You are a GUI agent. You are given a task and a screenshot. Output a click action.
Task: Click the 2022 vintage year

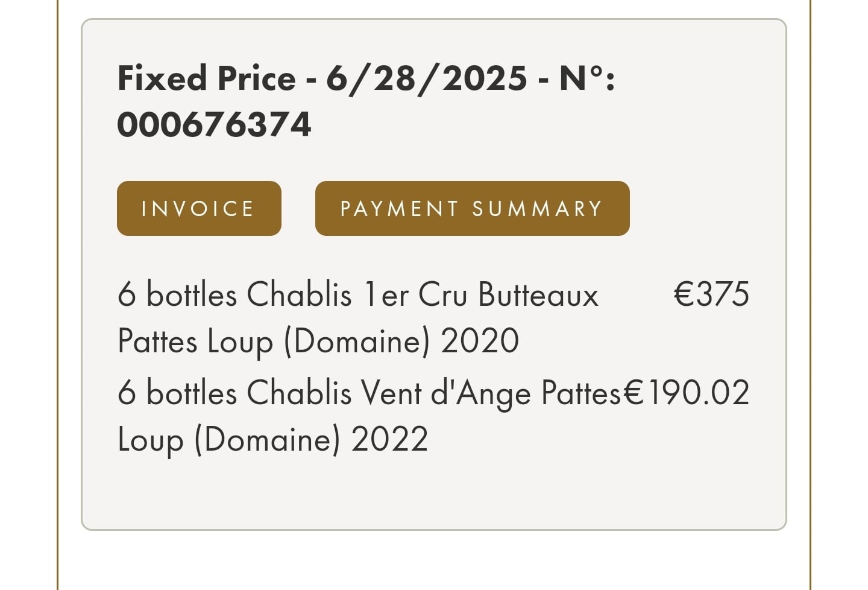tap(389, 439)
